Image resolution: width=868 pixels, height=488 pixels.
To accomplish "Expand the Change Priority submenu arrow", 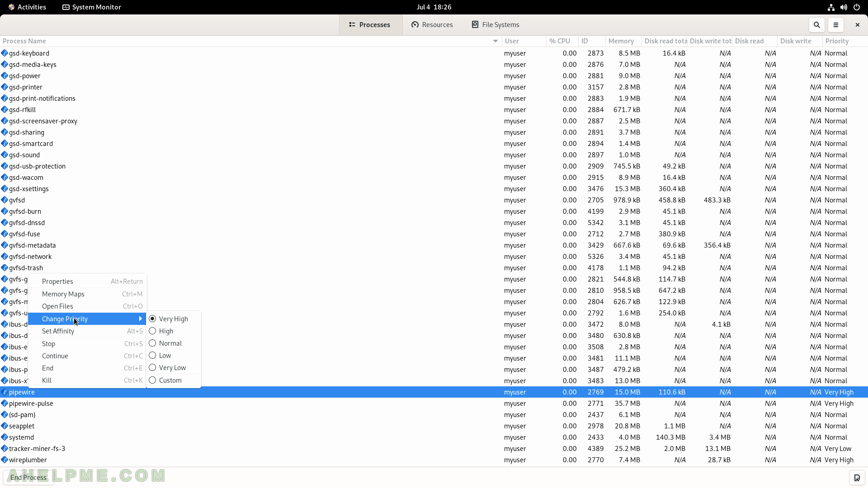I will (141, 319).
